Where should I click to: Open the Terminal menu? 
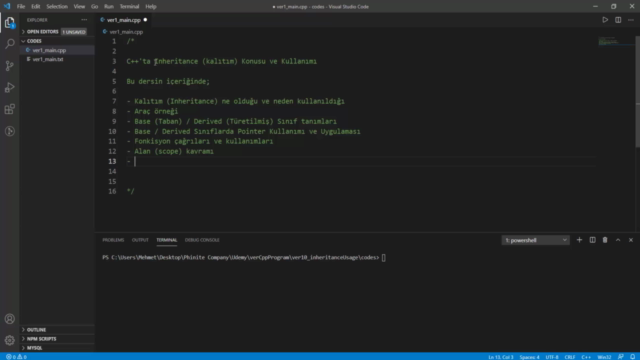(x=129, y=7)
